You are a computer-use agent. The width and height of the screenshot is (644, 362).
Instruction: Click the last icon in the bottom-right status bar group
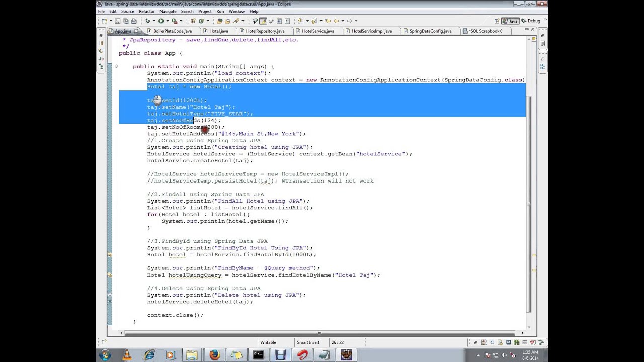[542, 342]
